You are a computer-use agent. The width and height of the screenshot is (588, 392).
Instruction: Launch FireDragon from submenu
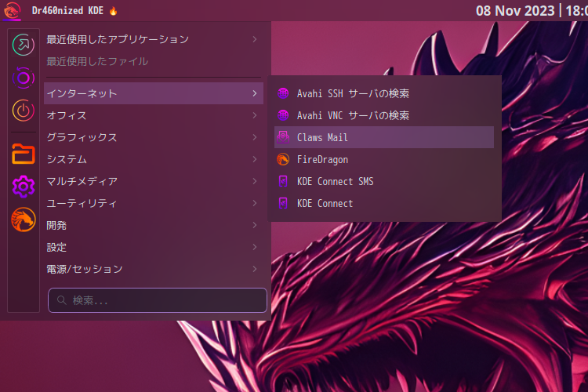click(384, 159)
